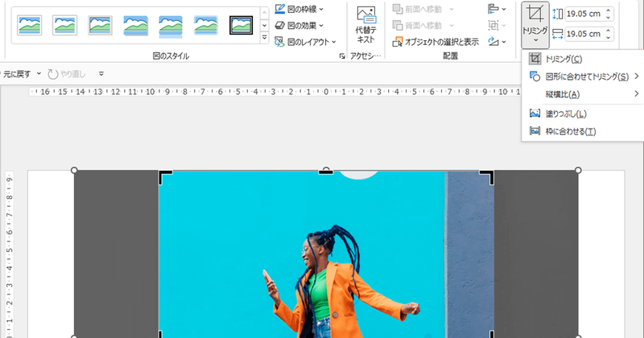Click 背面へ移動 send backward
This screenshot has width=644, height=338.
pos(417,26)
